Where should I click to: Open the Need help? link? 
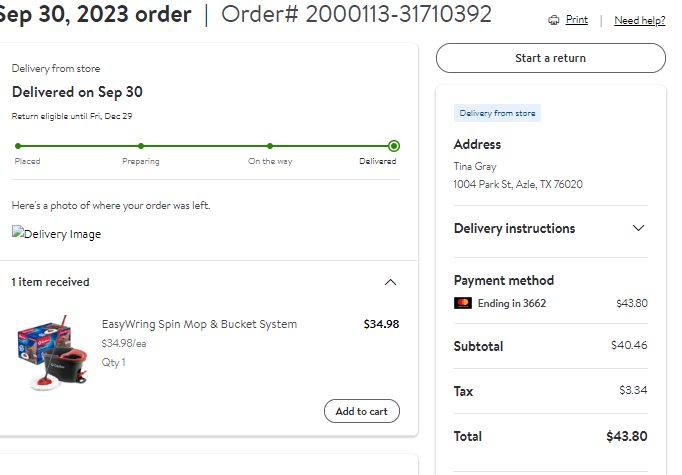tap(639, 20)
